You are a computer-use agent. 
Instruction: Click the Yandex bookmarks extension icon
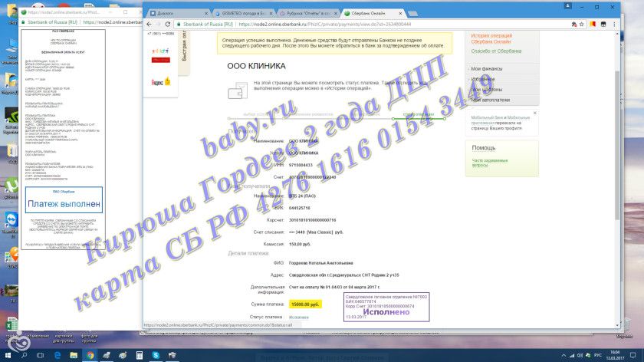(x=593, y=25)
